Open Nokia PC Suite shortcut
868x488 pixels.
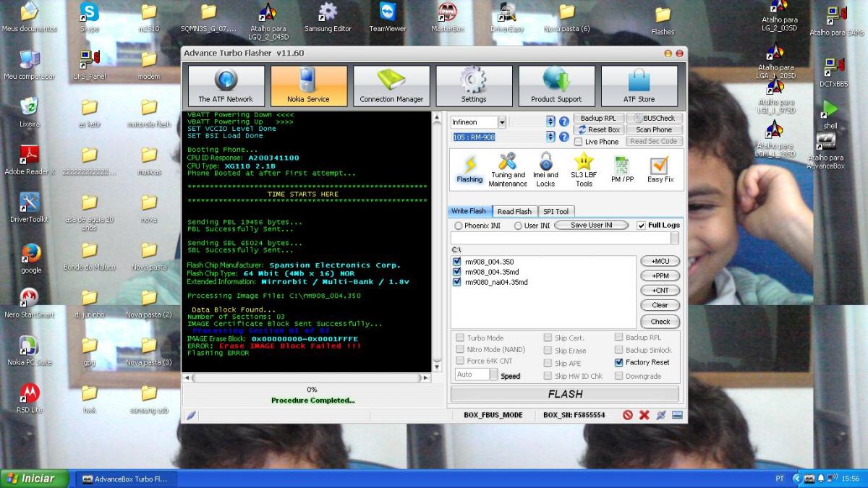(x=29, y=351)
